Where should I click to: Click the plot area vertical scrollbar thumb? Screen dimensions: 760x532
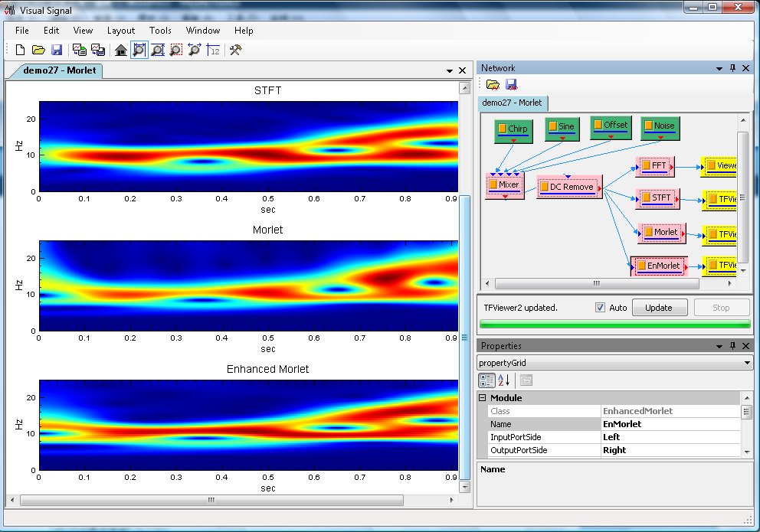click(464, 338)
